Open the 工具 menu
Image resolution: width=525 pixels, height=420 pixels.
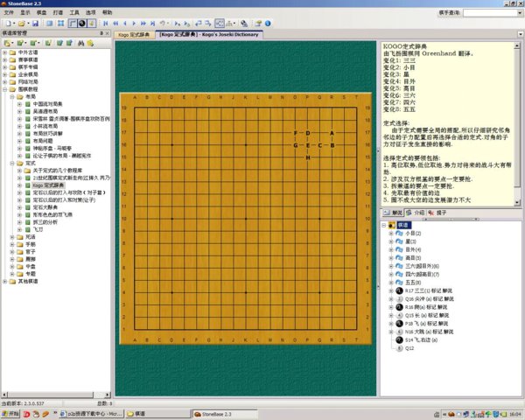(x=74, y=13)
